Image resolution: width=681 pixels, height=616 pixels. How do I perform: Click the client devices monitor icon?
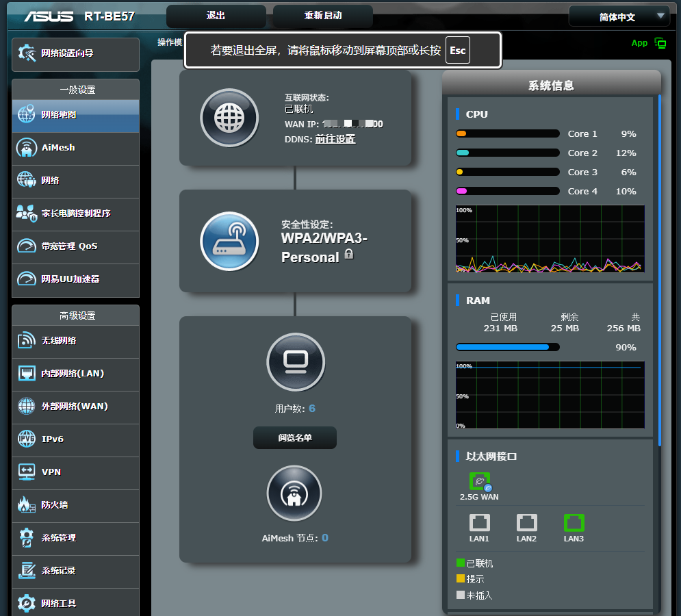click(x=295, y=361)
